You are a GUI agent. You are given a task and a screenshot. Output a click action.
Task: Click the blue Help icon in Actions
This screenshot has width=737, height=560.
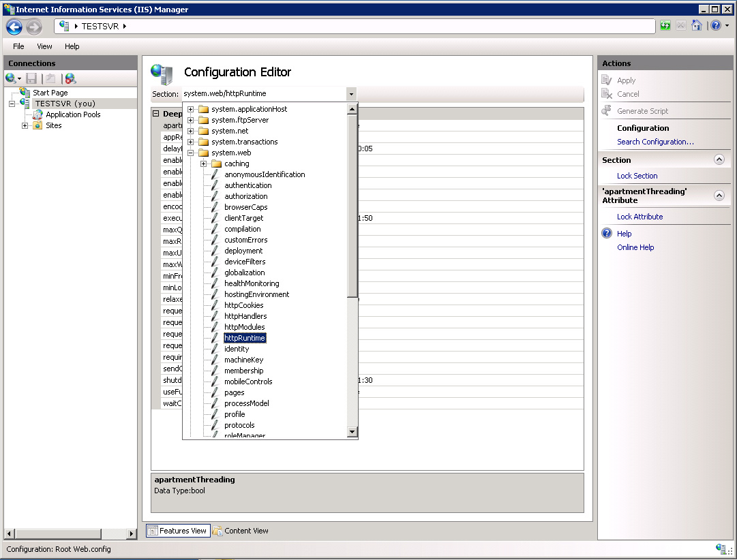tap(607, 234)
